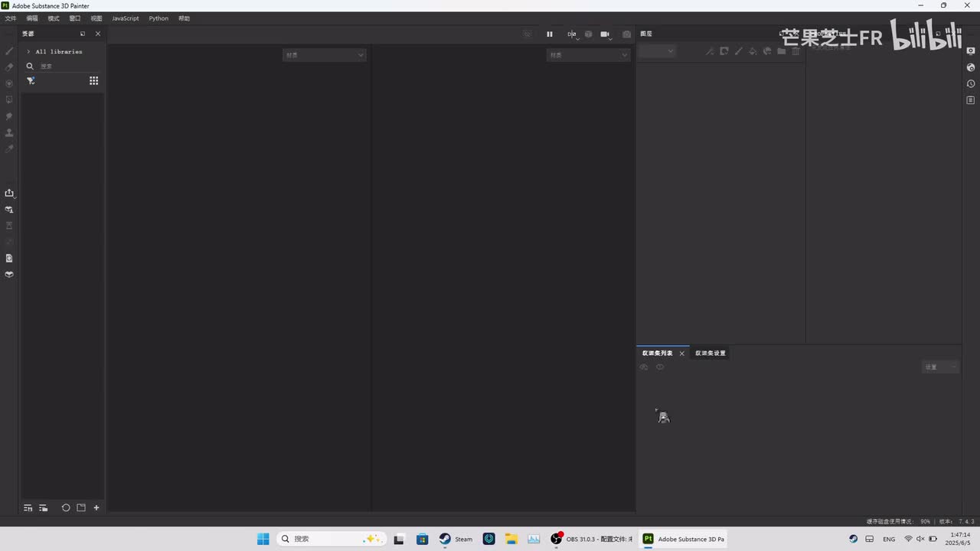Open the export share icon in left toolbar
Image resolution: width=980 pixels, height=551 pixels.
(x=9, y=193)
